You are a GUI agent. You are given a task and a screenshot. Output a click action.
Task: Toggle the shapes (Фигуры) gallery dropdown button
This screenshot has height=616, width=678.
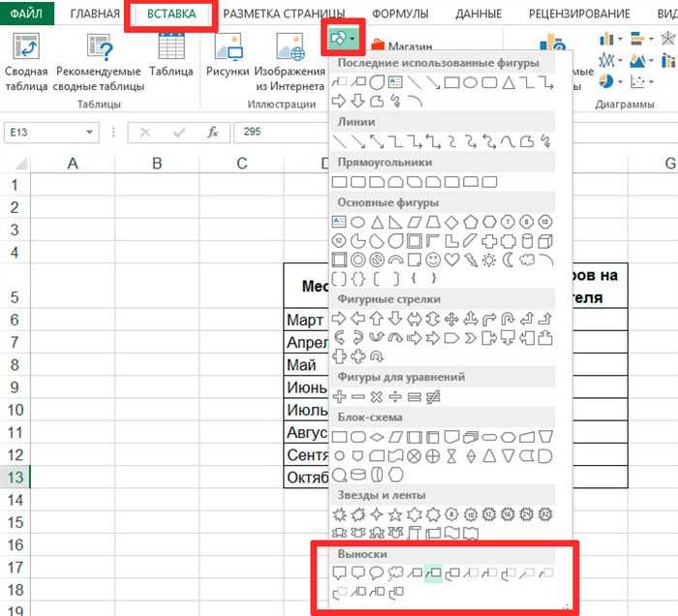click(343, 39)
